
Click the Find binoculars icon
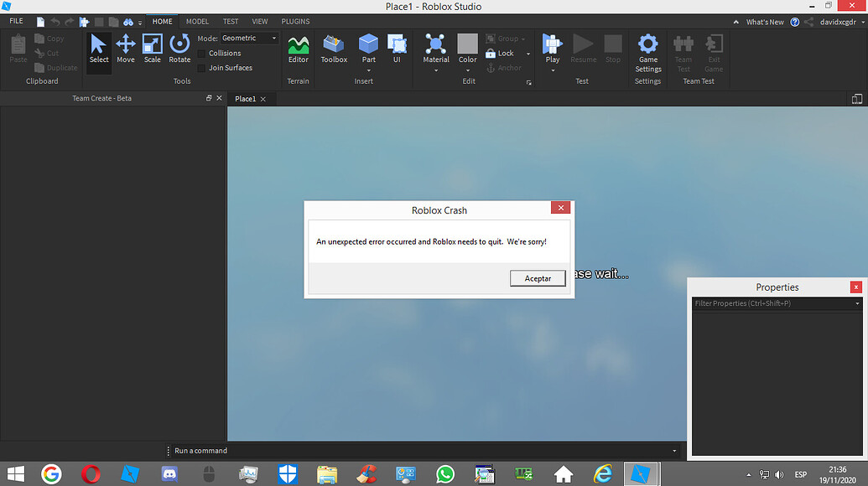[127, 22]
